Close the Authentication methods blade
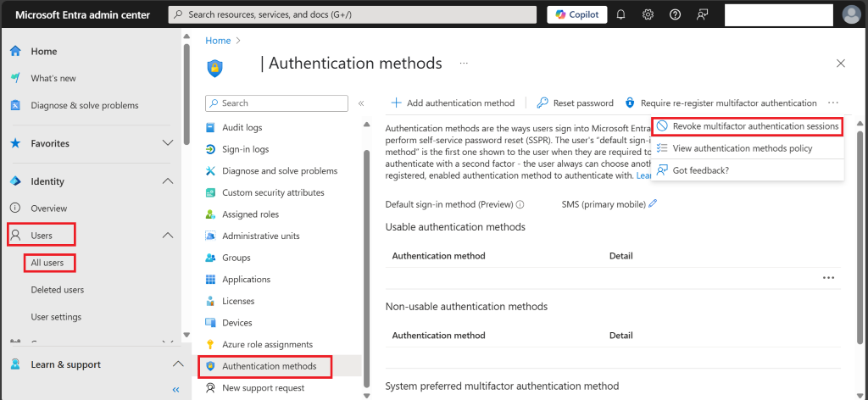The width and height of the screenshot is (868, 400). 841,64
